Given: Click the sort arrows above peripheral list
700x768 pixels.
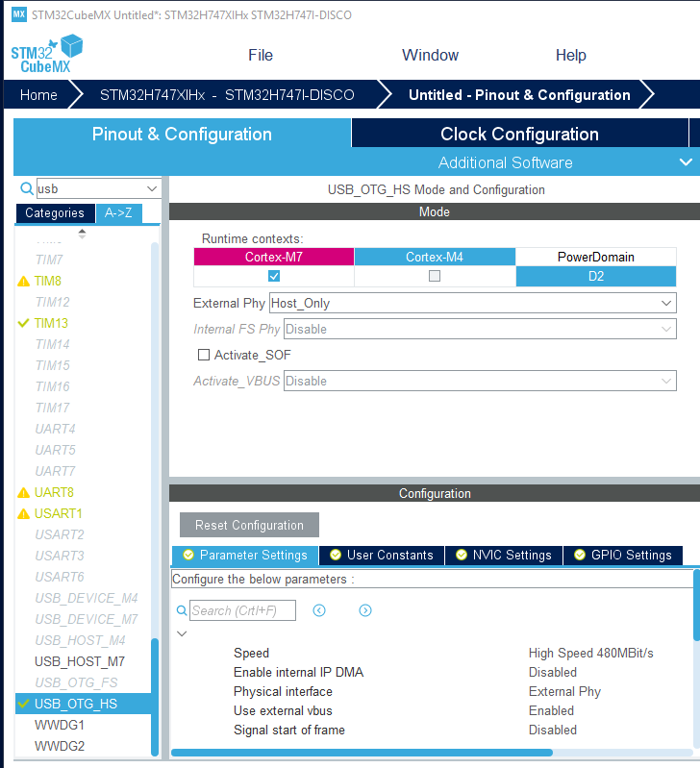Looking at the screenshot, I should [82, 234].
